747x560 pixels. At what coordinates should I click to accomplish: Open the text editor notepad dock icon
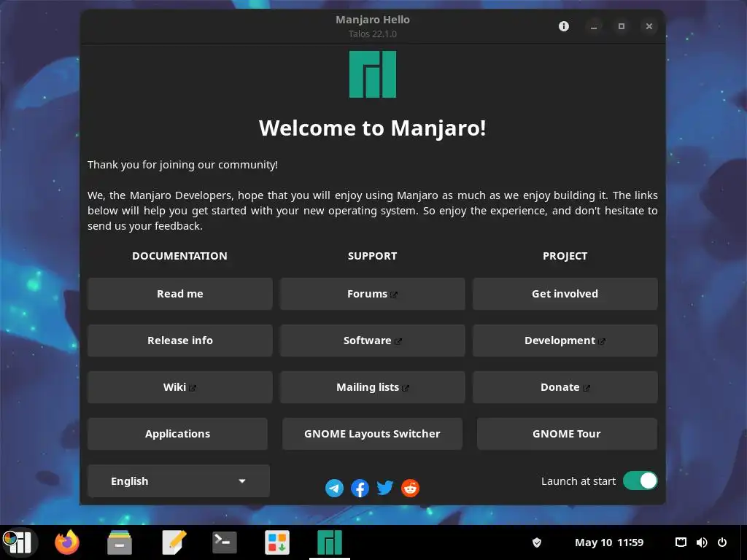click(x=174, y=542)
